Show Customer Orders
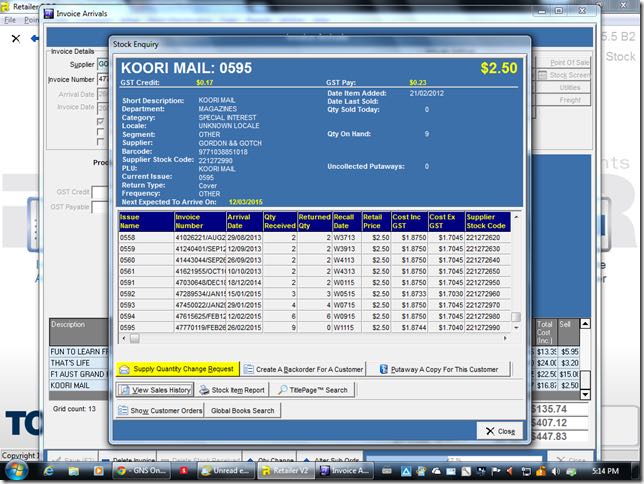 (160, 411)
